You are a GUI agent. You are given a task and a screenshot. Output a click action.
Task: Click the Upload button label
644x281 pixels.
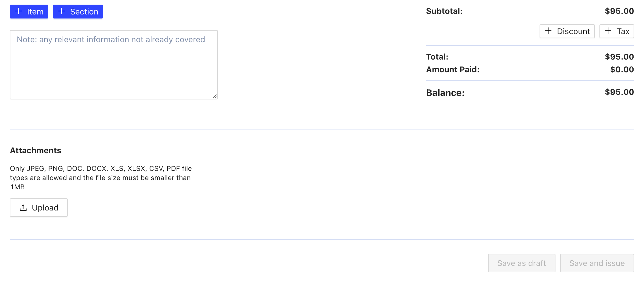point(45,208)
